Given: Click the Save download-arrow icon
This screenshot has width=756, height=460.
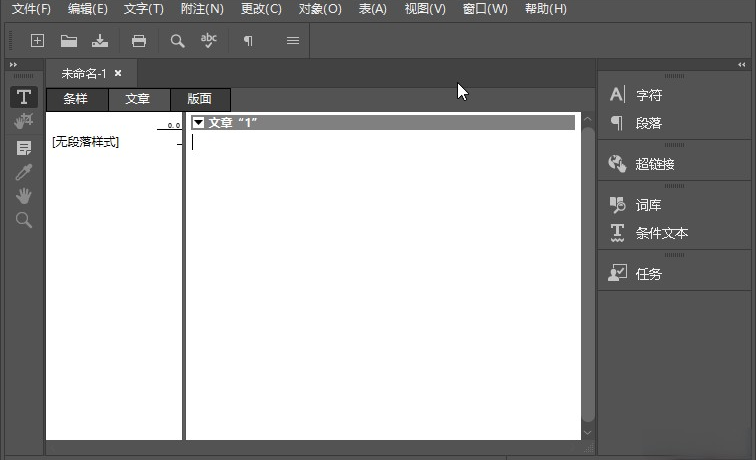Looking at the screenshot, I should pos(100,41).
